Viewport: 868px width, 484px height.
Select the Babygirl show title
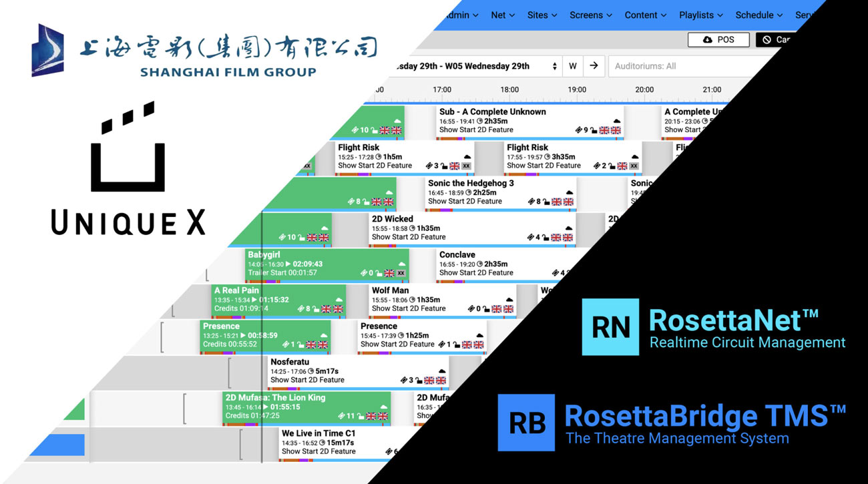264,254
